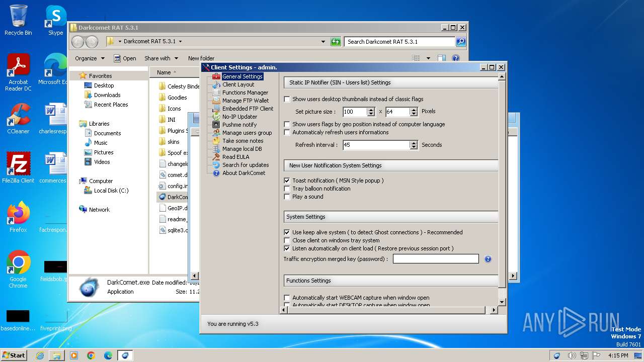This screenshot has width=644, height=362.
Task: Open Firefox desktop icon
Action: click(18, 217)
